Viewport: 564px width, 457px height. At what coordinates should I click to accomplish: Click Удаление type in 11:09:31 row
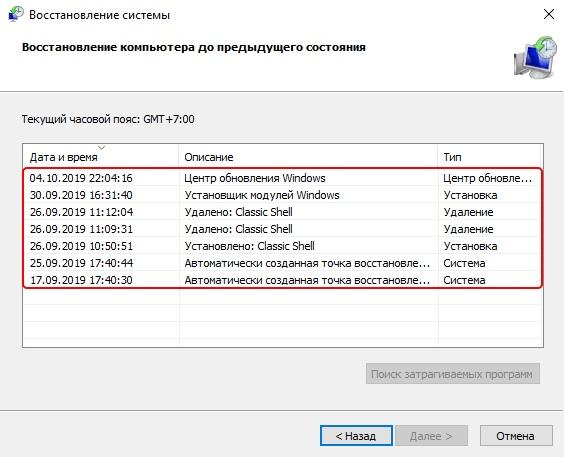click(x=468, y=229)
